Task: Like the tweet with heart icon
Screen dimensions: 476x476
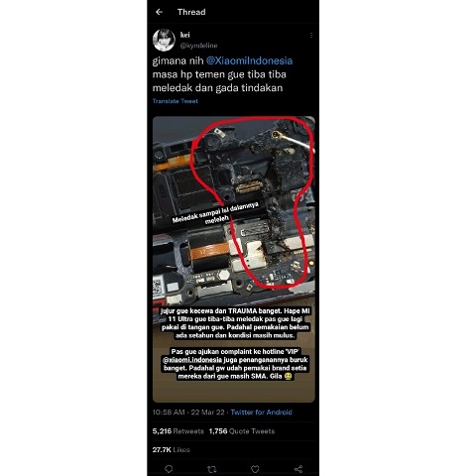Action: [x=255, y=469]
